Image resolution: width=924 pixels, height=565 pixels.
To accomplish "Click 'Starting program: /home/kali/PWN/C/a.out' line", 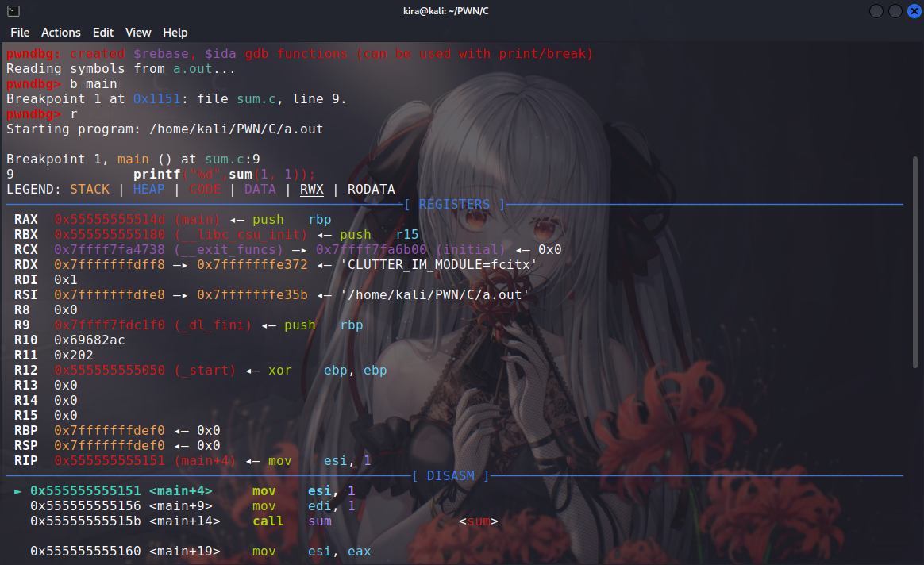I will 165,129.
